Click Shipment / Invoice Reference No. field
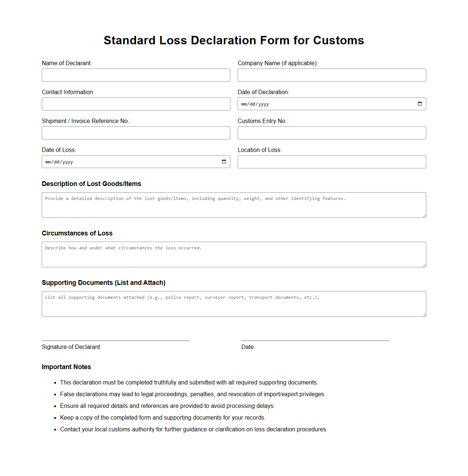The height and width of the screenshot is (476, 468). (x=136, y=133)
